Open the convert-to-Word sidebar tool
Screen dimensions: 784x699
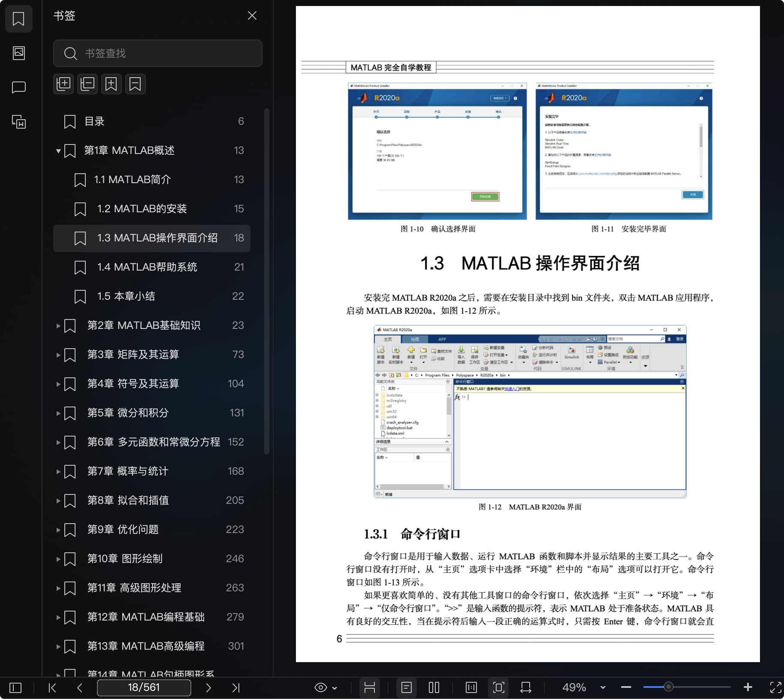[x=18, y=122]
